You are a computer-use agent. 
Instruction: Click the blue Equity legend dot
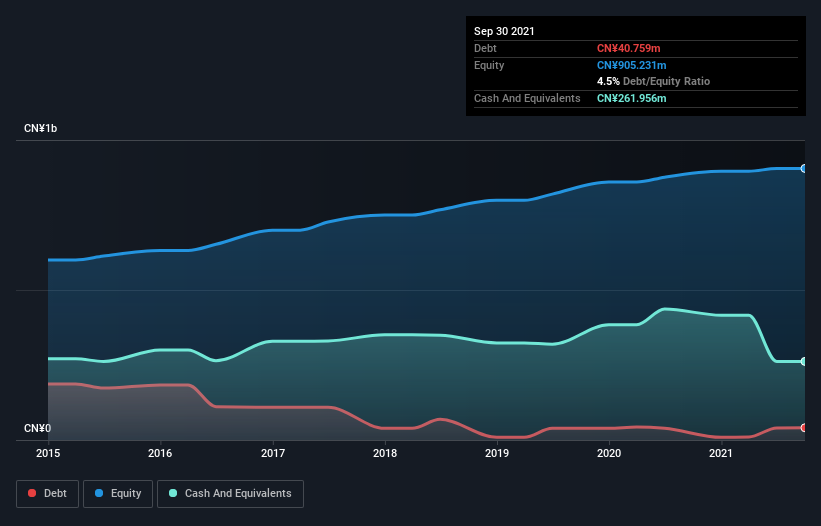coord(99,493)
